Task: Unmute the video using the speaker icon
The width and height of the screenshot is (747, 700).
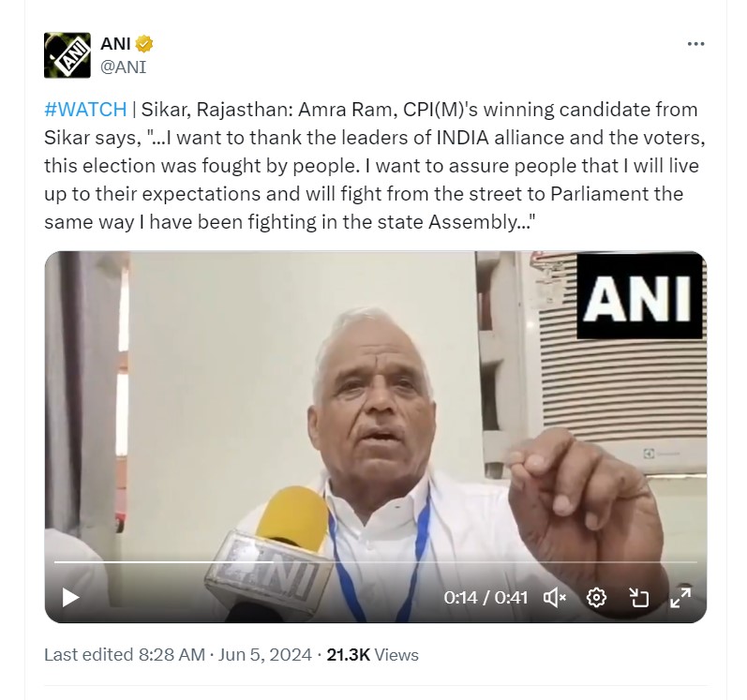Action: click(x=555, y=597)
